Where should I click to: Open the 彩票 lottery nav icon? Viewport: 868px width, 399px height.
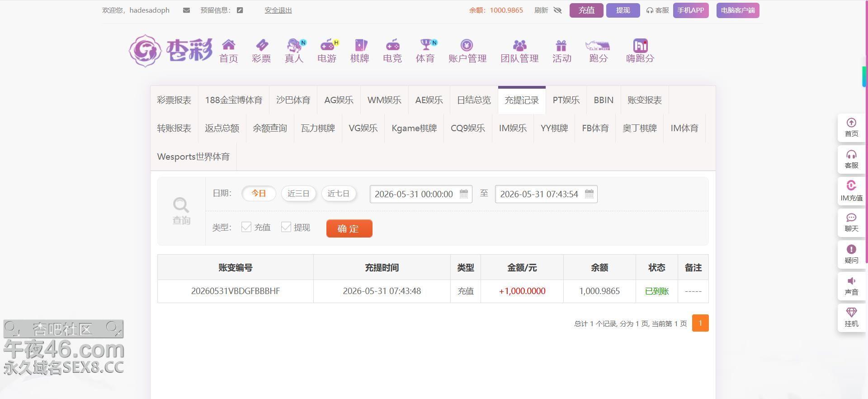[x=262, y=44]
